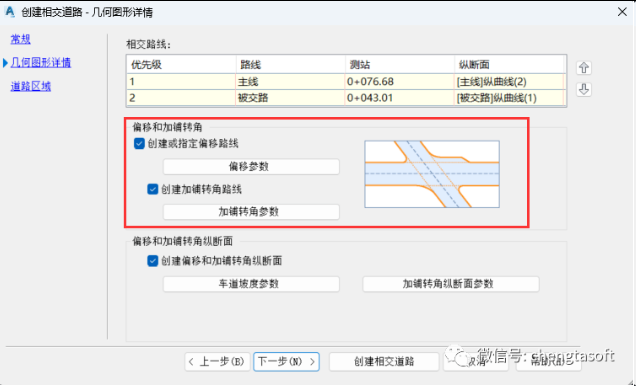Click the 偏移参数 button
The width and height of the screenshot is (636, 386).
[x=251, y=167]
